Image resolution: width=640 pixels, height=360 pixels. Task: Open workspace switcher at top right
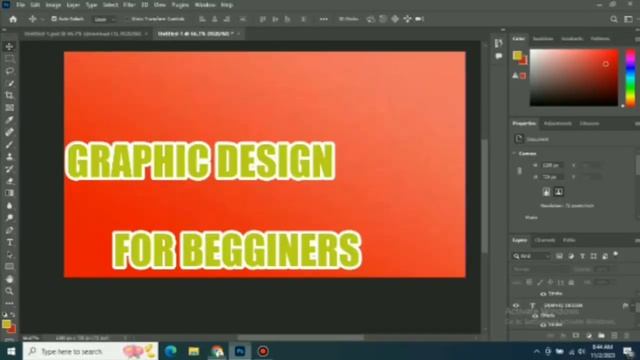629,19
